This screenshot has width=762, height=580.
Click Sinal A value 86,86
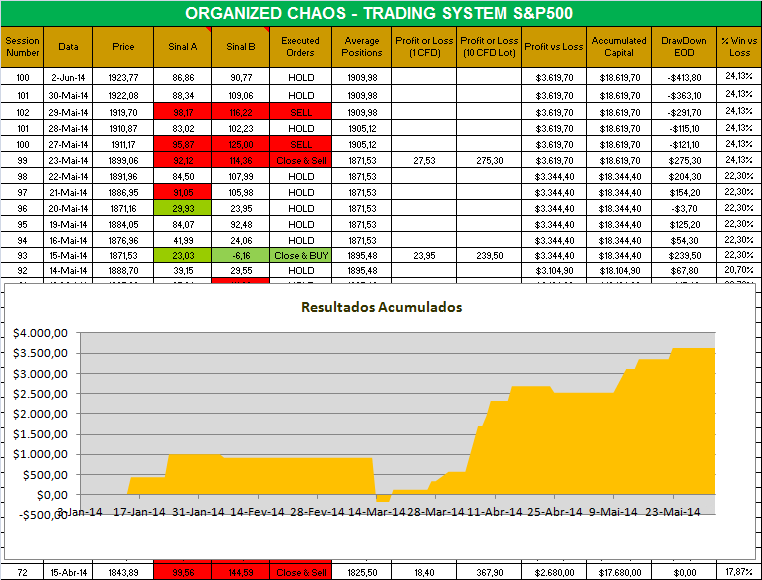(183, 77)
